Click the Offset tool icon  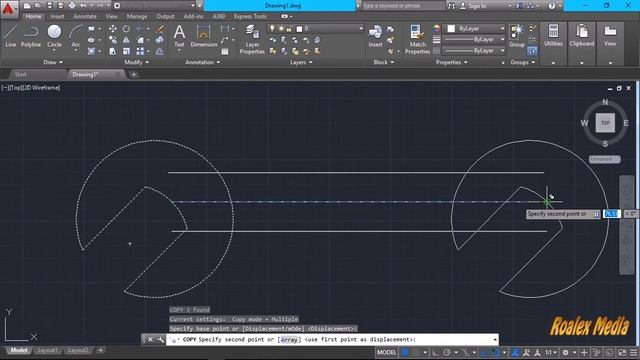tap(160, 51)
